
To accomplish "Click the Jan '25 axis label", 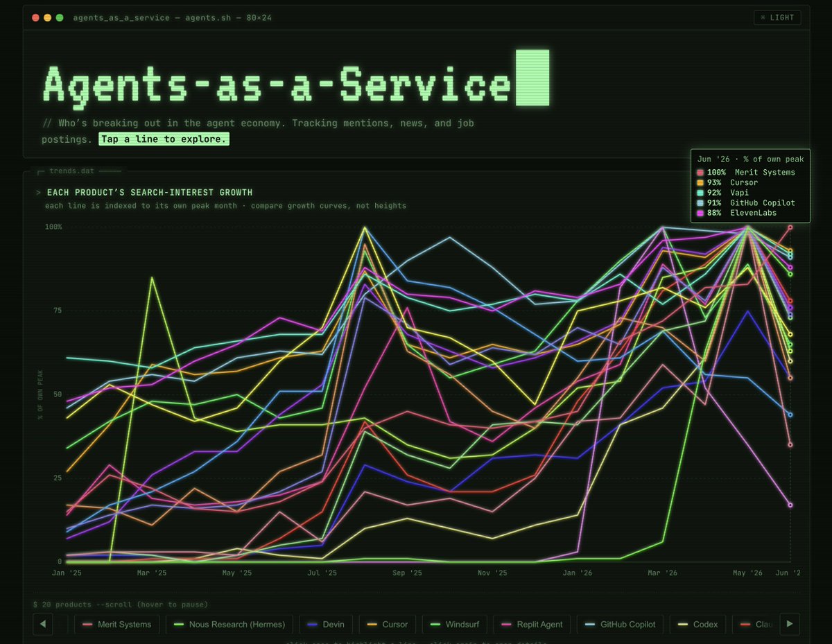I will [x=66, y=573].
